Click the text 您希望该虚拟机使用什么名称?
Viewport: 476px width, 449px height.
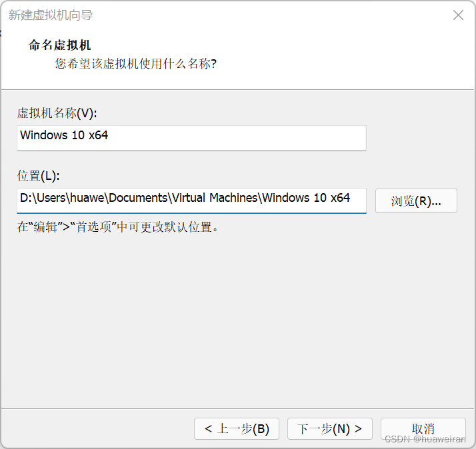click(x=136, y=64)
